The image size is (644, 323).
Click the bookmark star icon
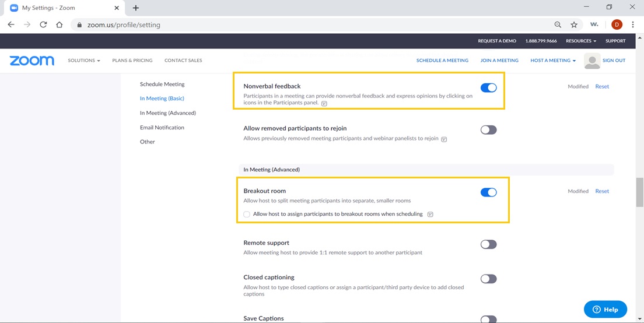[574, 24]
